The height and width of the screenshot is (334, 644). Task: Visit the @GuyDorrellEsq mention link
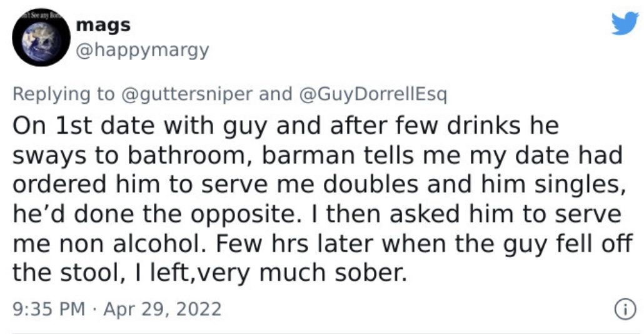tap(373, 94)
